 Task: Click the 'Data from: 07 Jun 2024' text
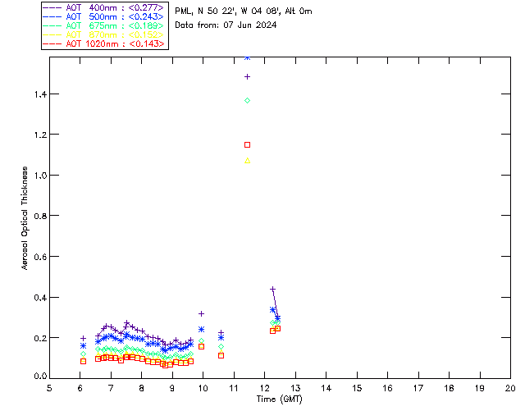pos(226,25)
